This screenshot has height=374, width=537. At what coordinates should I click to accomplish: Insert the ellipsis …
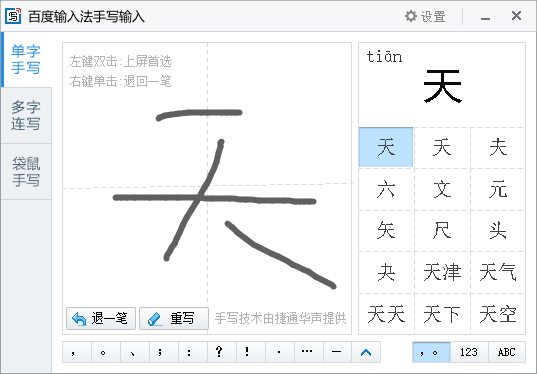click(309, 352)
